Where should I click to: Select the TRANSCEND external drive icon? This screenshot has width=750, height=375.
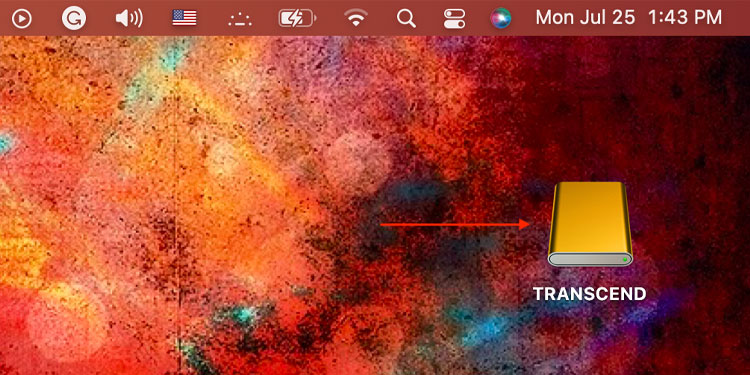pyautogui.click(x=590, y=224)
